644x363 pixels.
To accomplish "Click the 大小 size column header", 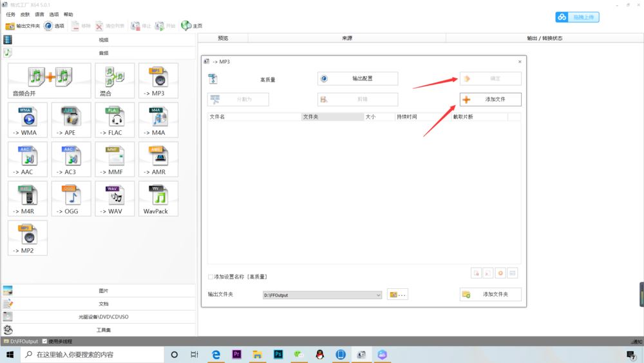I will pyautogui.click(x=379, y=117).
